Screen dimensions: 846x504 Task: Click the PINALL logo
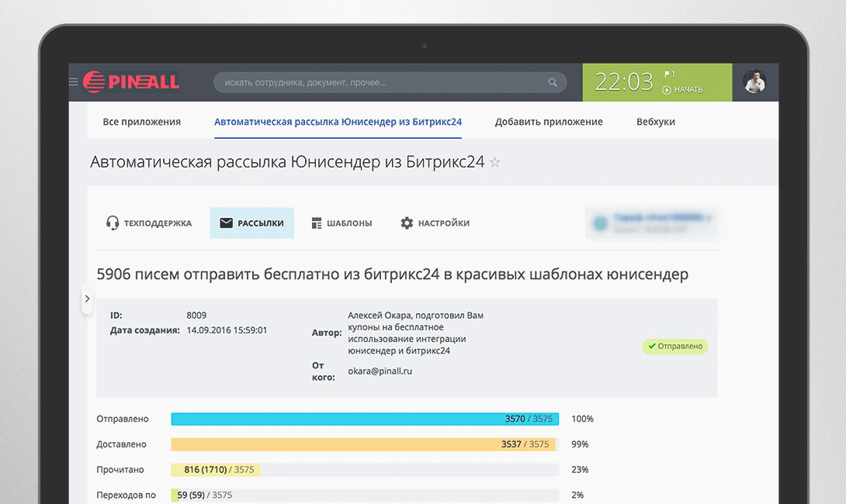pos(131,82)
